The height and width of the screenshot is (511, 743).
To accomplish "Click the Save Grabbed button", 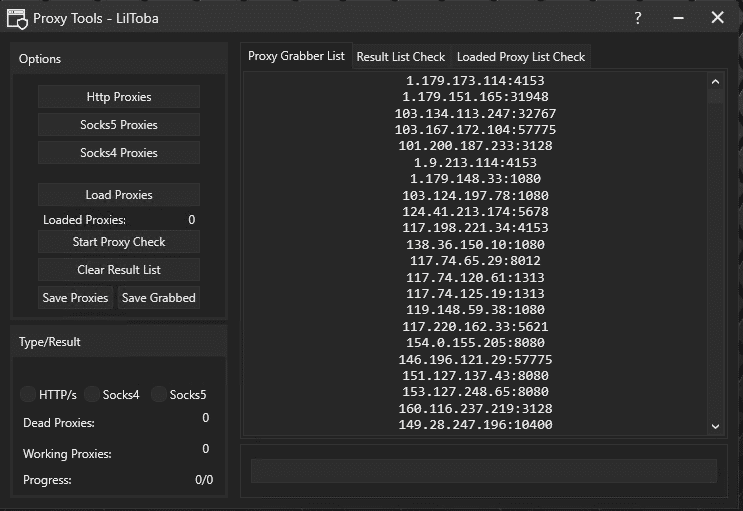I will pos(158,298).
